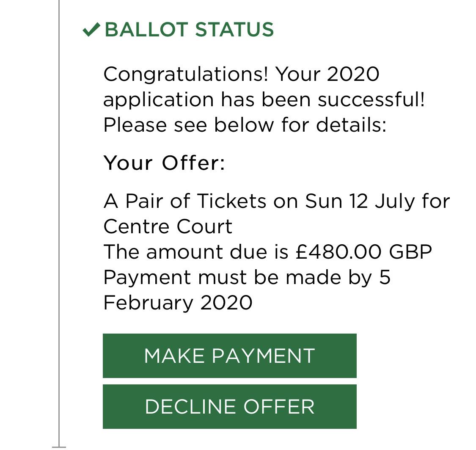Viewport: 476px width, 450px height.
Task: Click the ticket offer description for Centre Court
Action: pyautogui.click(x=275, y=214)
